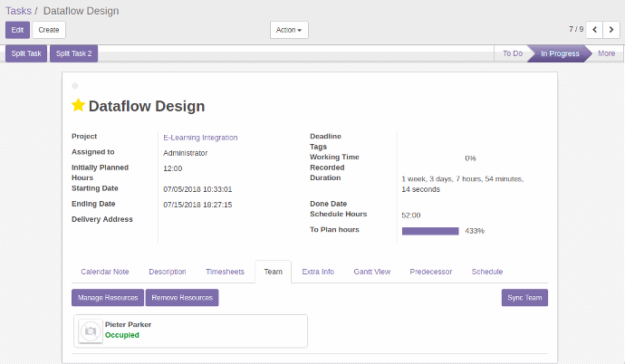Open the E-Learning Integration project link
Screen dimensions: 625x364
(x=200, y=138)
